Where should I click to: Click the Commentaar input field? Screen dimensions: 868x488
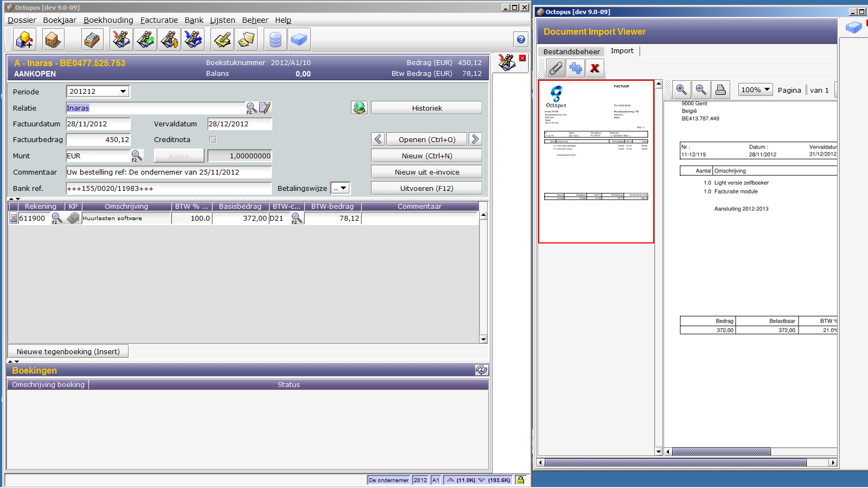point(169,172)
